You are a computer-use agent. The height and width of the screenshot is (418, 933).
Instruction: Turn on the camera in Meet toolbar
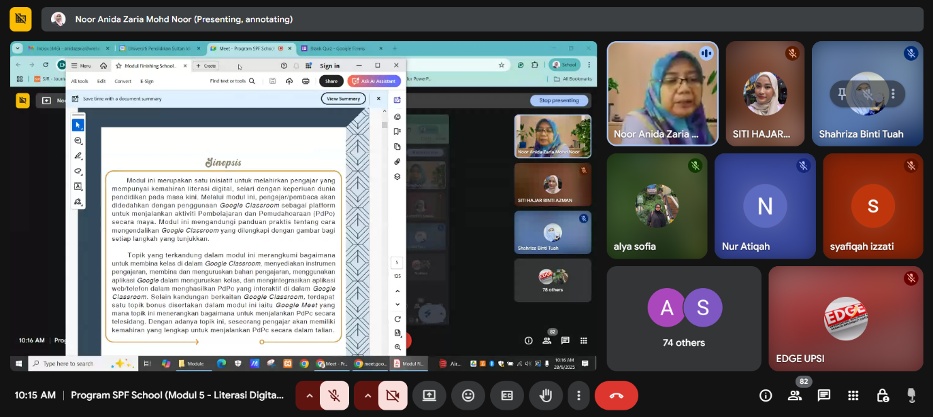[x=393, y=395]
